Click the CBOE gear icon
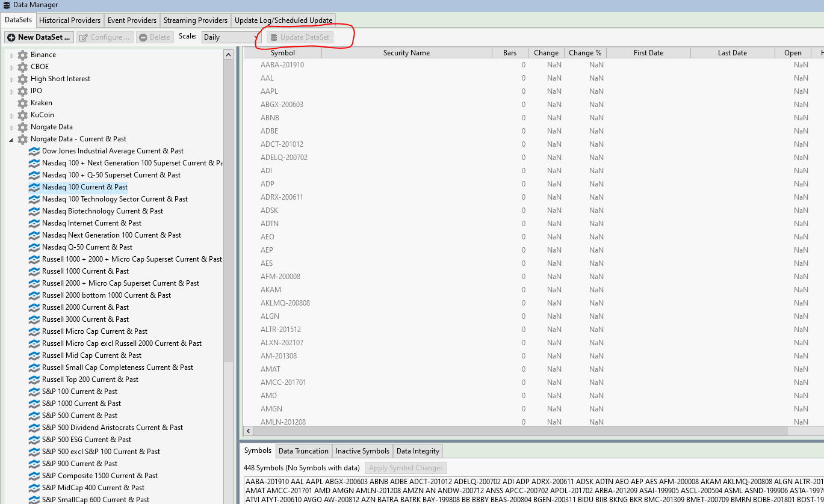The image size is (824, 504). 23,67
